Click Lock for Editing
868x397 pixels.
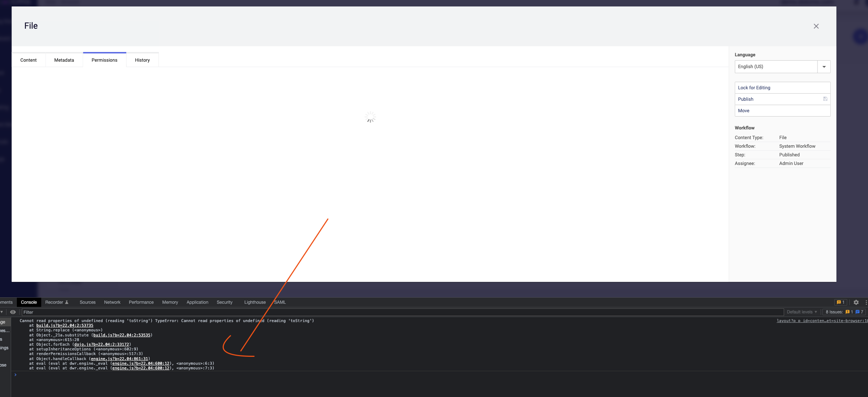coord(754,88)
